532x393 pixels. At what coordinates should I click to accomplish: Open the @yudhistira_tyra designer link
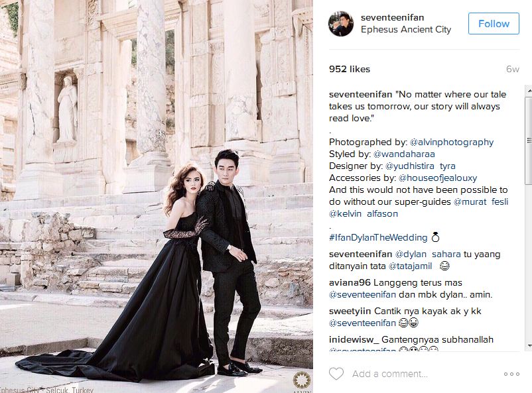point(421,166)
